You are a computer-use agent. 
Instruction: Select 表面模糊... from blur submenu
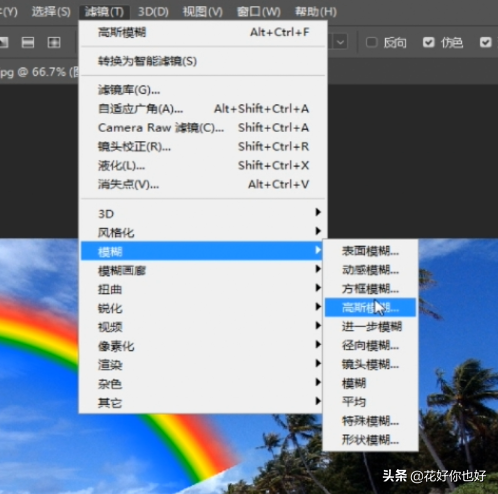coord(370,251)
